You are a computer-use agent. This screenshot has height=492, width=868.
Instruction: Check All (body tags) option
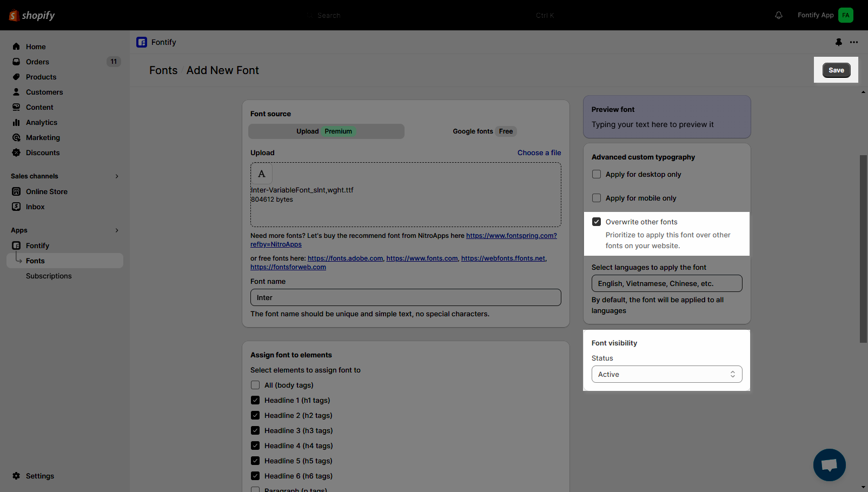[x=255, y=385]
